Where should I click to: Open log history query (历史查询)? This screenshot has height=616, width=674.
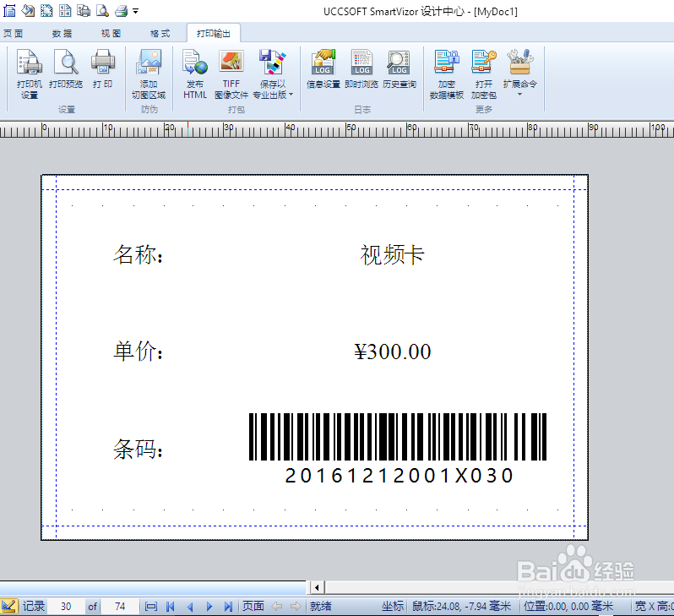(400, 68)
